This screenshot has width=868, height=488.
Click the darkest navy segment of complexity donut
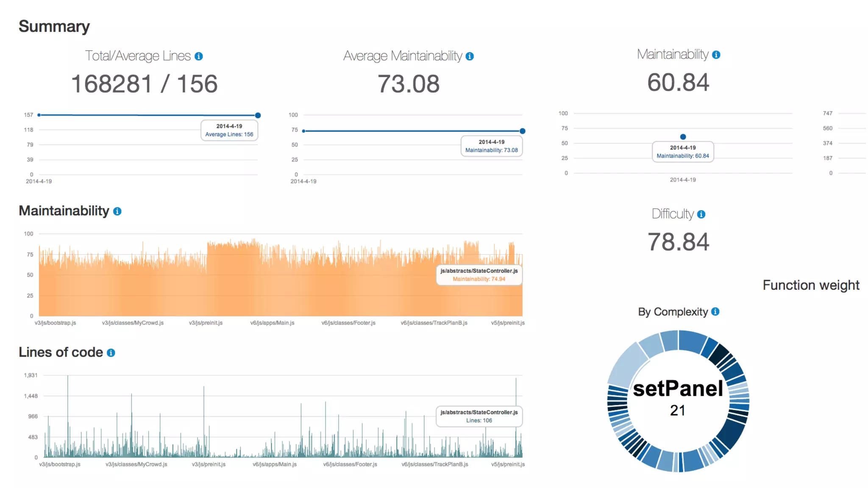click(718, 354)
